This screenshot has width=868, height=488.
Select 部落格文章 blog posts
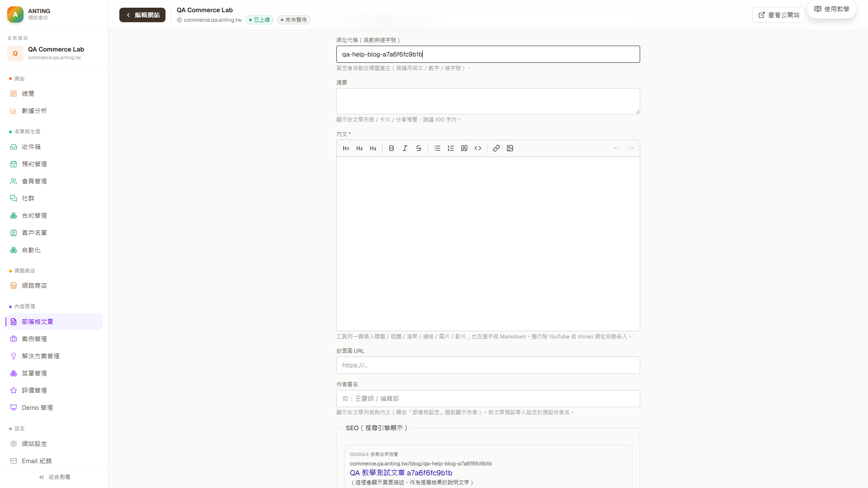(54, 322)
